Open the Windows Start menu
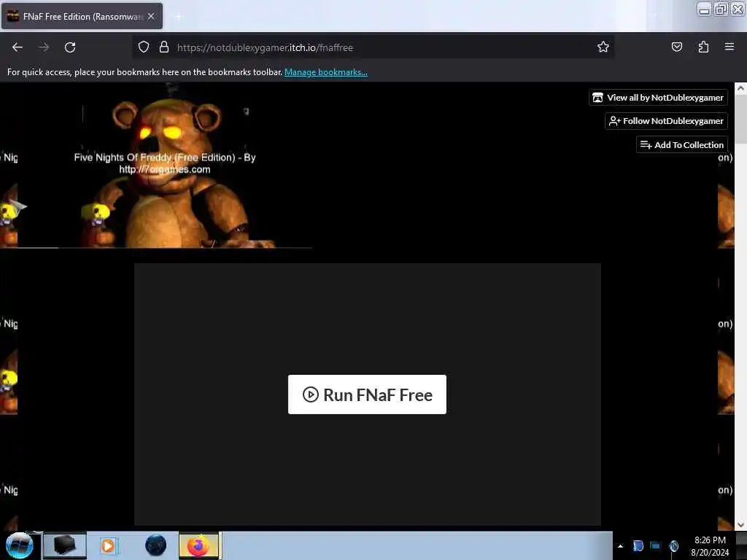This screenshot has width=747, height=560. [x=19, y=545]
